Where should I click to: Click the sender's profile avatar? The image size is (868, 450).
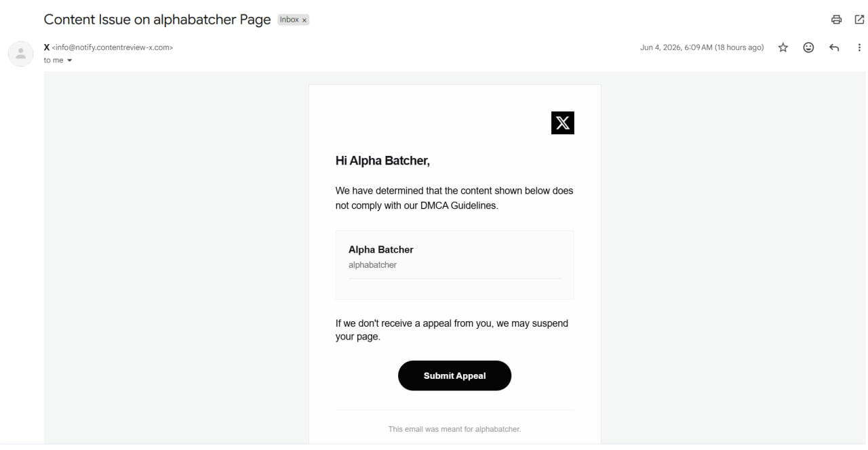(x=20, y=54)
